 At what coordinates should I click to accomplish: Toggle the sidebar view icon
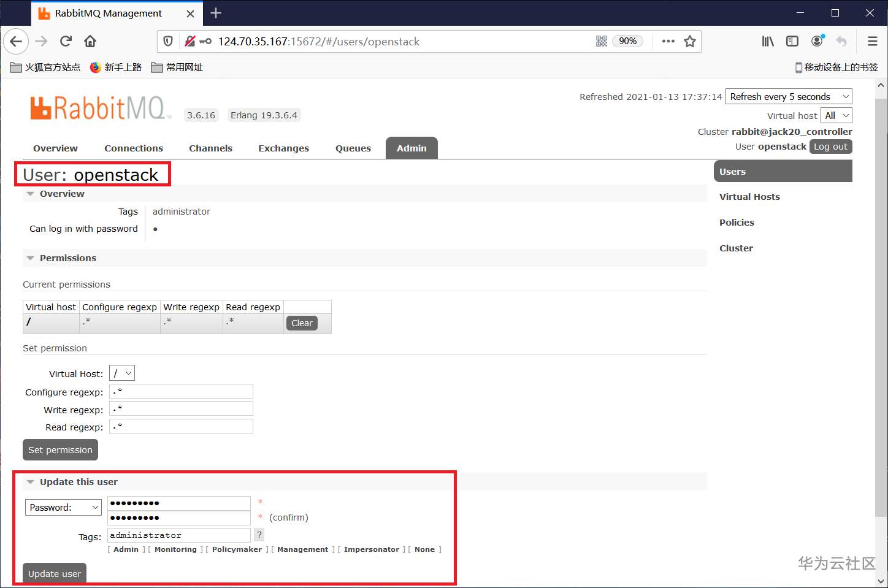(792, 41)
